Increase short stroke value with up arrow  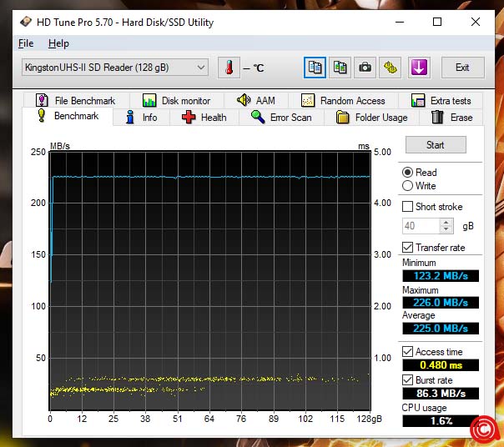point(446,223)
